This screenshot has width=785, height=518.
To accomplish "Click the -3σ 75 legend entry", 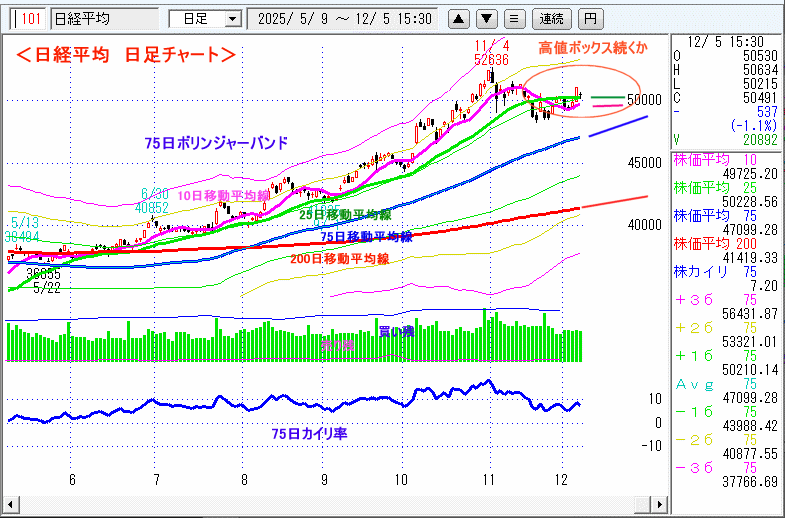I will (x=716, y=468).
